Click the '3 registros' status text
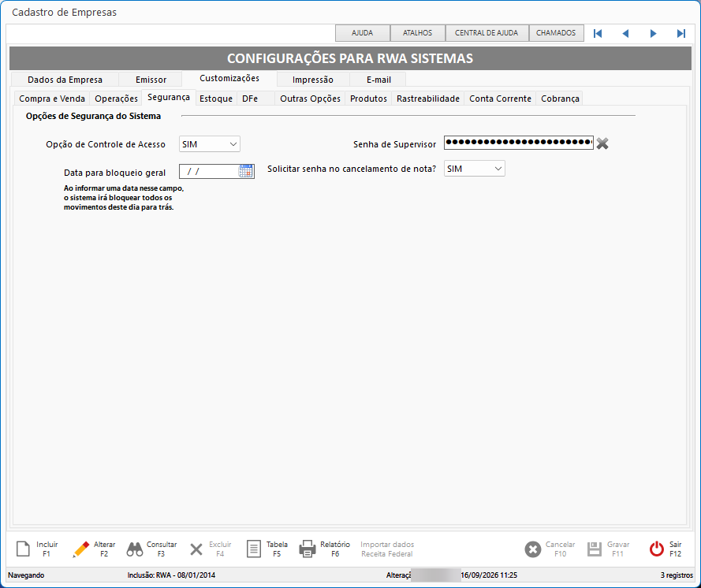Image resolution: width=701 pixels, height=588 pixels. (677, 575)
